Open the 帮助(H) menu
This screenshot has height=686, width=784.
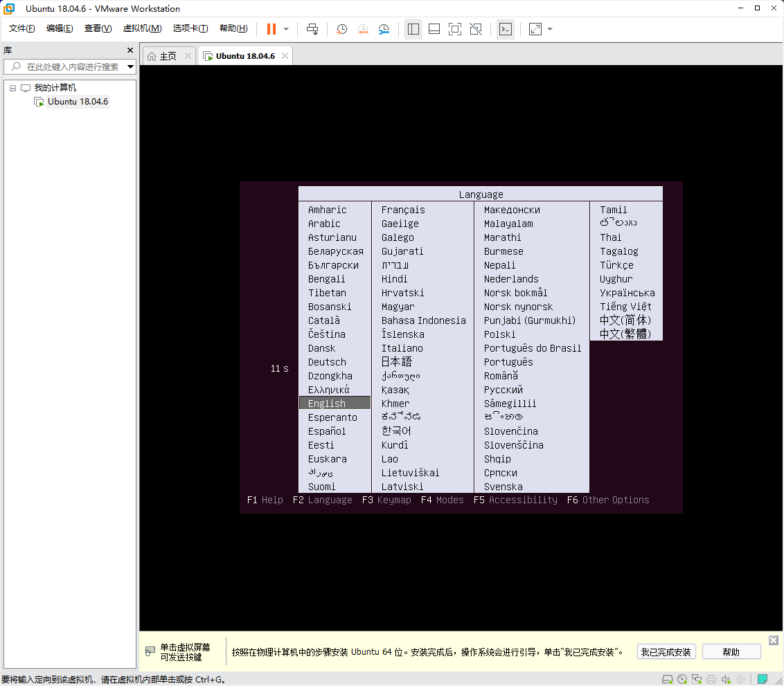tap(233, 28)
